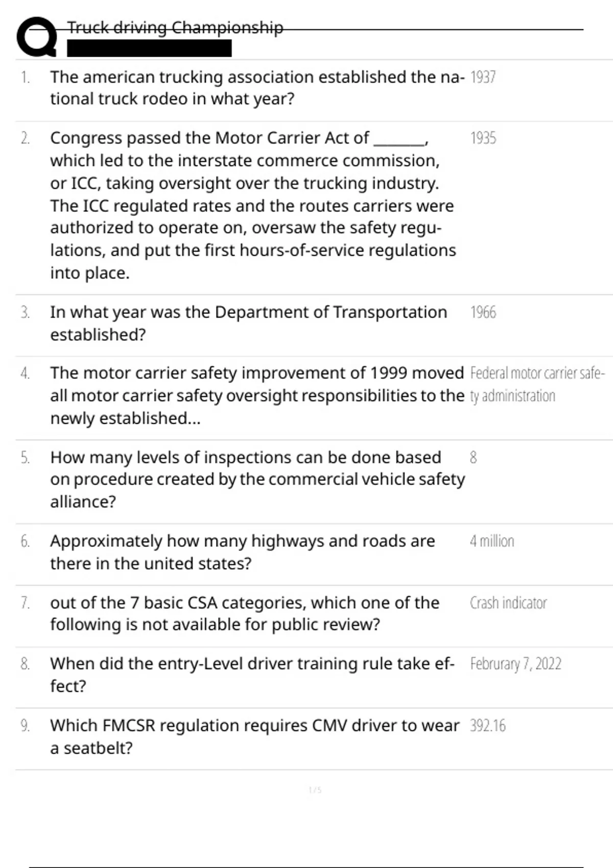The width and height of the screenshot is (613, 868).
Task: Select the Crash indicator answer
Action: click(x=508, y=603)
